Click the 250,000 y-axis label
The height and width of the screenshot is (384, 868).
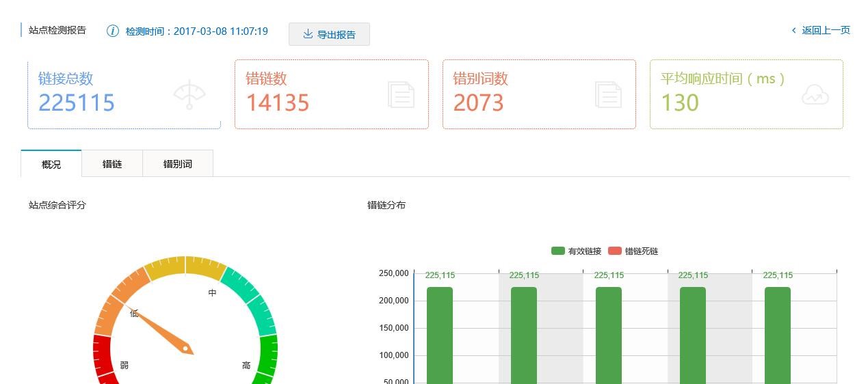click(393, 273)
